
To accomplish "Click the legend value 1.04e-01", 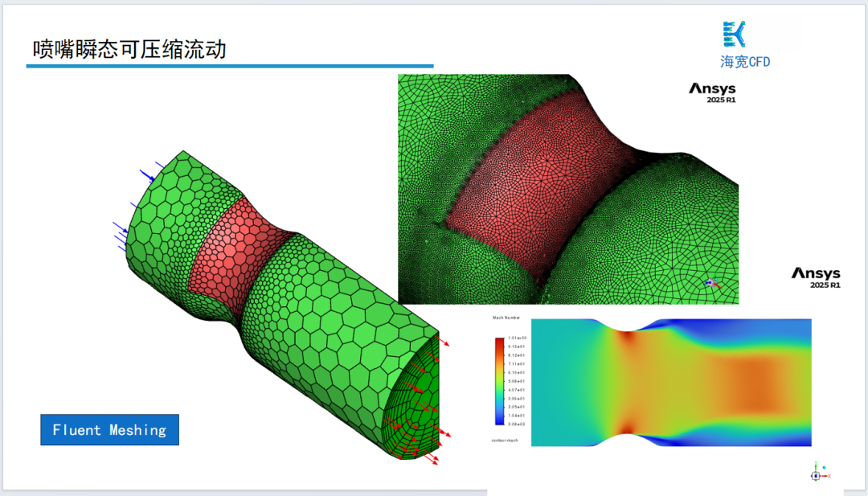I will 517,416.
